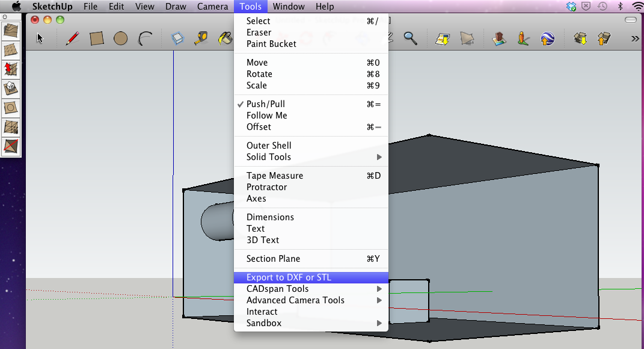Click the Make Component icon
The image size is (644, 349).
tap(177, 39)
